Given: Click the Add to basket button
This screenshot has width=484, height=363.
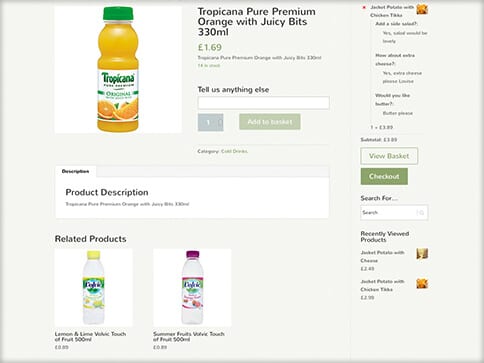Looking at the screenshot, I should pyautogui.click(x=270, y=122).
